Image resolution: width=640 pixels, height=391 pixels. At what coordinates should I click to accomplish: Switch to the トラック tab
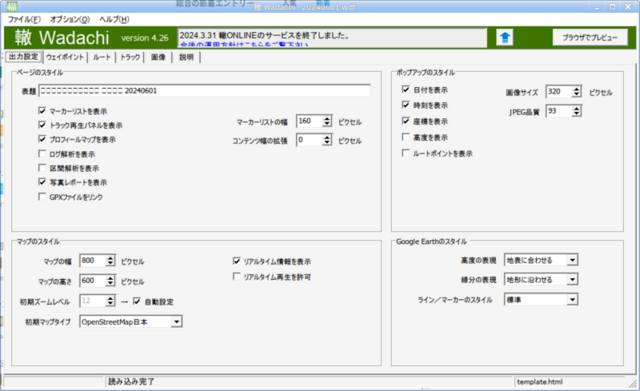point(130,57)
